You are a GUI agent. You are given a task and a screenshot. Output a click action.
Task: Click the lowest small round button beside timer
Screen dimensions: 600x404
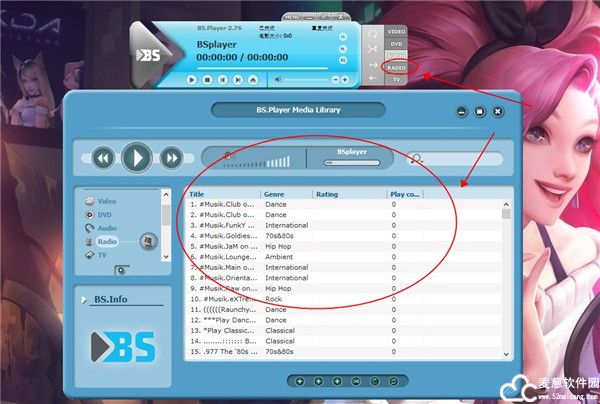[343, 60]
